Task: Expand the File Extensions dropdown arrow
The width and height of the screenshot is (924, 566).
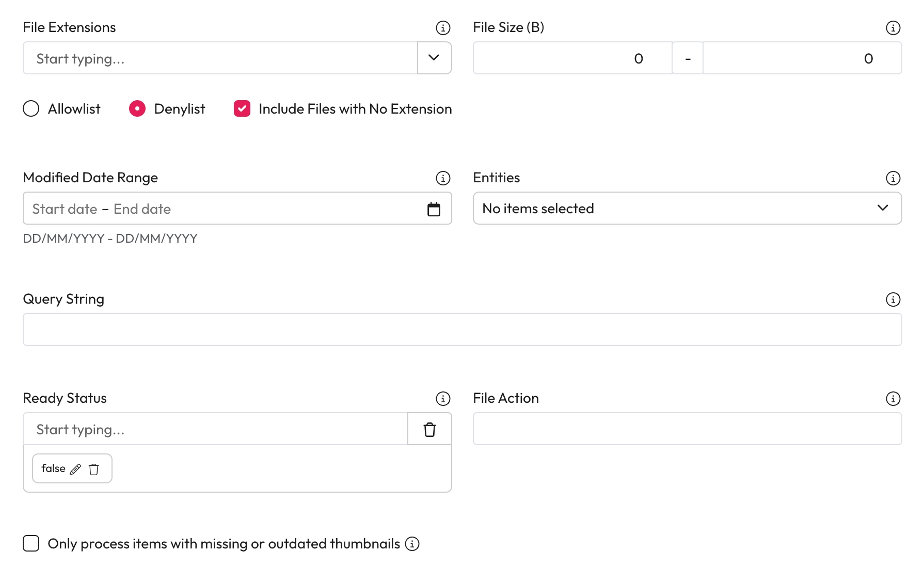Action: [x=434, y=58]
